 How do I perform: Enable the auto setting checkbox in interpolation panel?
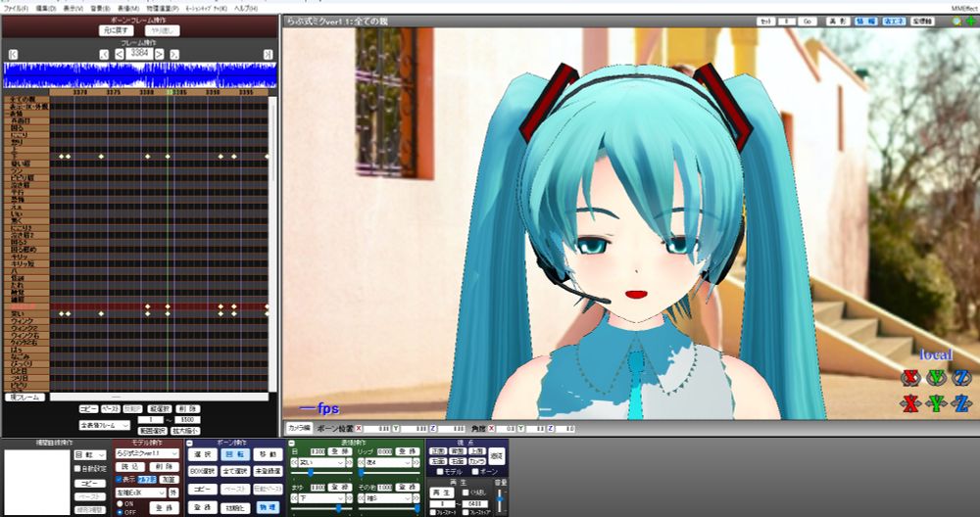pyautogui.click(x=77, y=468)
